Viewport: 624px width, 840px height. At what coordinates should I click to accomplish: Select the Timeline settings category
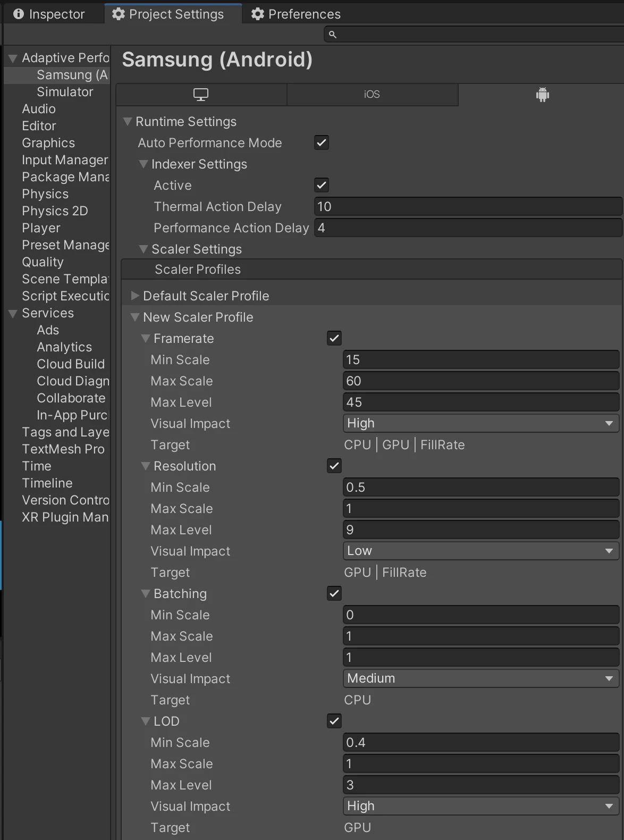[47, 483]
